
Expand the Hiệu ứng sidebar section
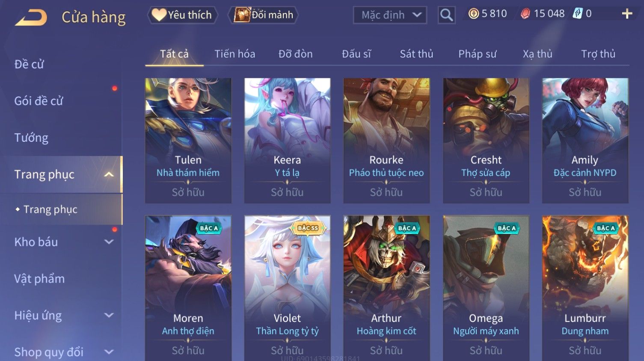[x=109, y=316]
